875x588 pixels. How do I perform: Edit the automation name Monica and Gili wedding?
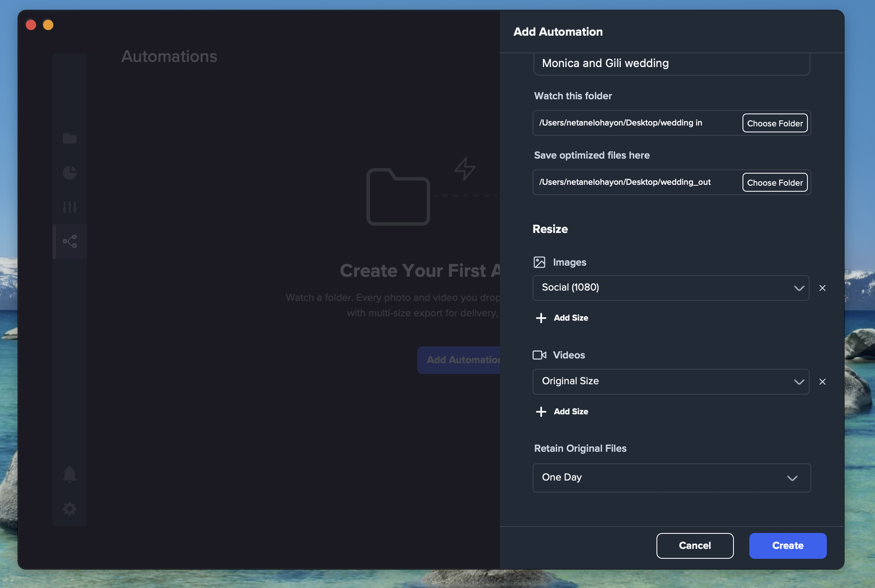coord(672,64)
